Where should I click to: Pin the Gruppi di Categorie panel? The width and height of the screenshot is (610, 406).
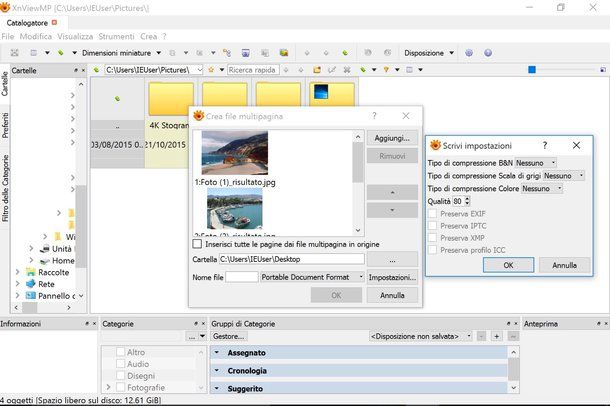(x=508, y=324)
